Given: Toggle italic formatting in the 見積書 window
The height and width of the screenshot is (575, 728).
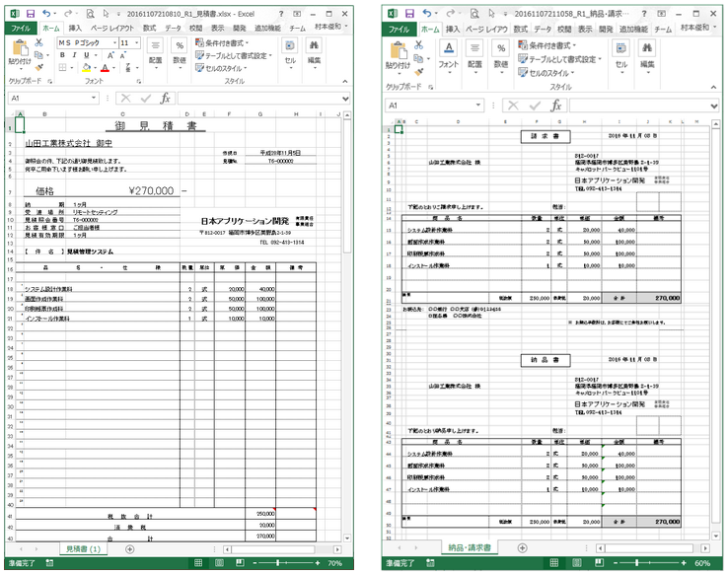Looking at the screenshot, I should point(74,56).
